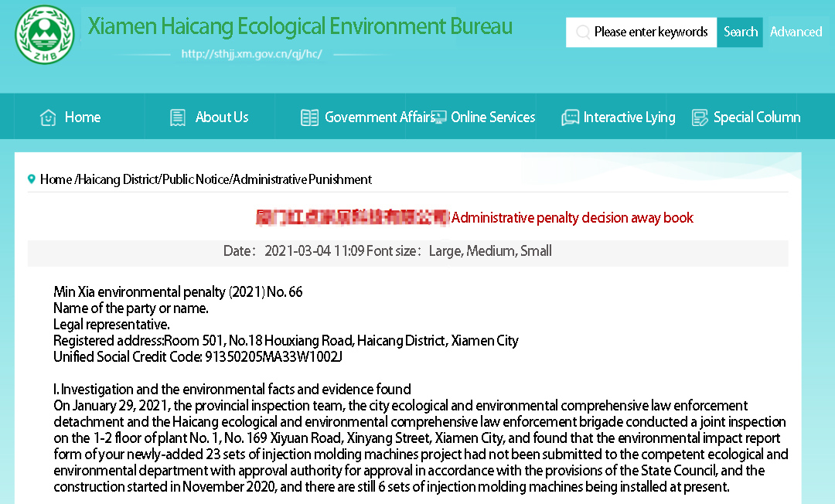Open the About Us menu item
Viewport: 835px width, 504px height.
[x=222, y=117]
